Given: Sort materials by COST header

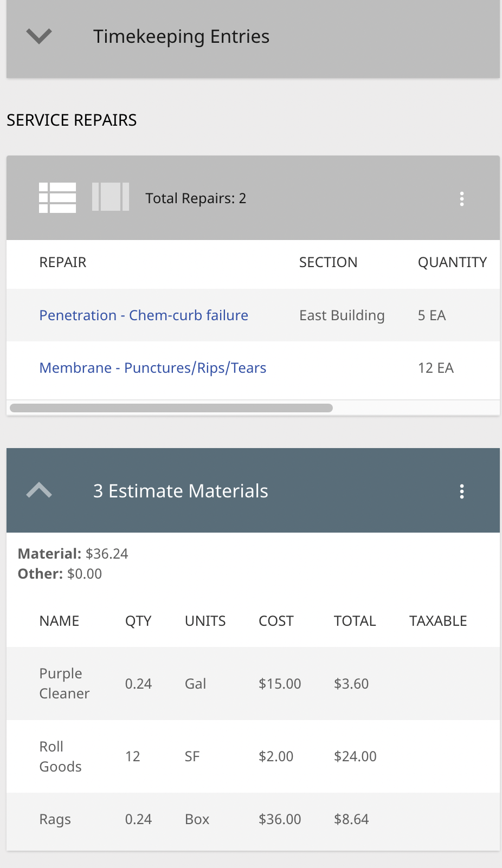Looking at the screenshot, I should pyautogui.click(x=276, y=621).
